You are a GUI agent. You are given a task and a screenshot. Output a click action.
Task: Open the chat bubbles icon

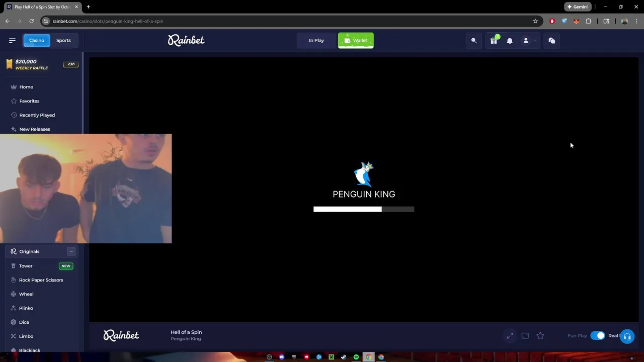[x=552, y=41]
